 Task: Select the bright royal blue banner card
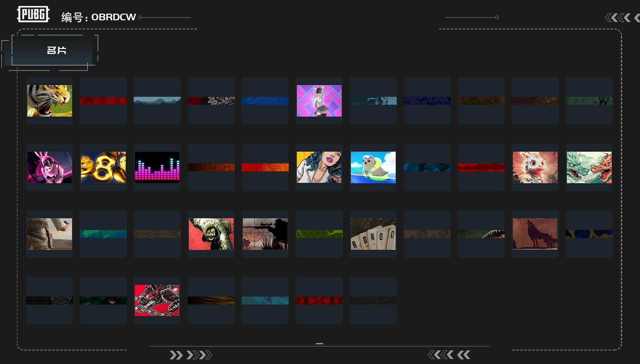[265, 101]
